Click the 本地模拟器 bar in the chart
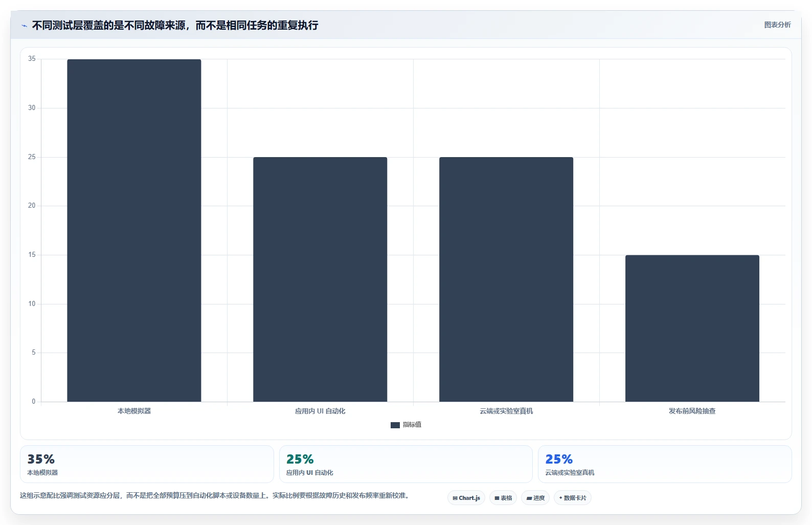 (x=134, y=230)
